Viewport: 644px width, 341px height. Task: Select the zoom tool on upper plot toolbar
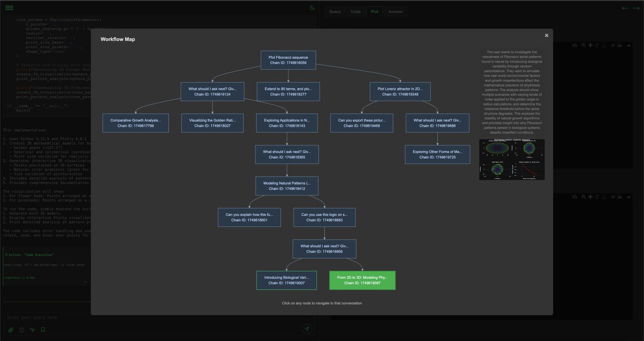click(x=584, y=46)
